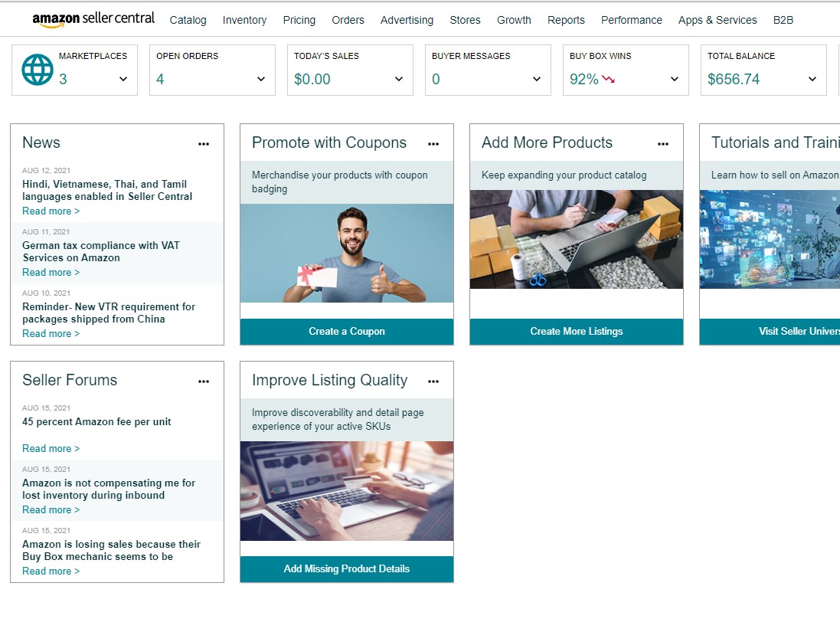Click the Seller Forums card heading
Image resolution: width=840 pixels, height=619 pixels.
click(70, 380)
